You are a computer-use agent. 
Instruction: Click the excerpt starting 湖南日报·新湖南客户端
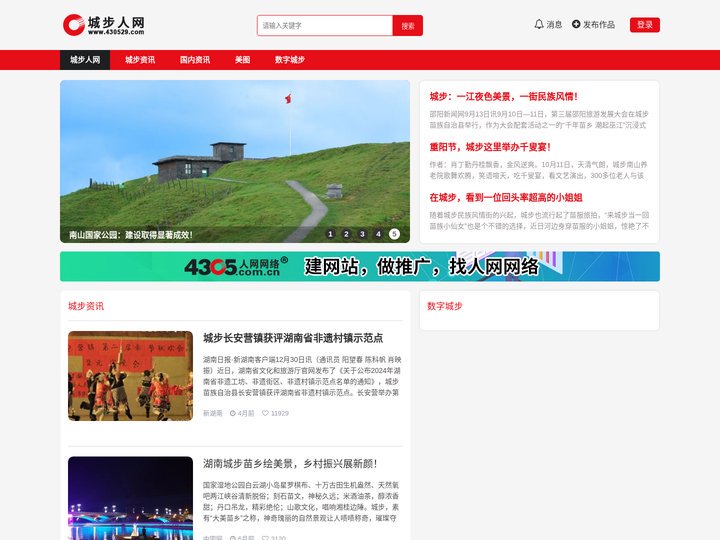[x=302, y=376]
